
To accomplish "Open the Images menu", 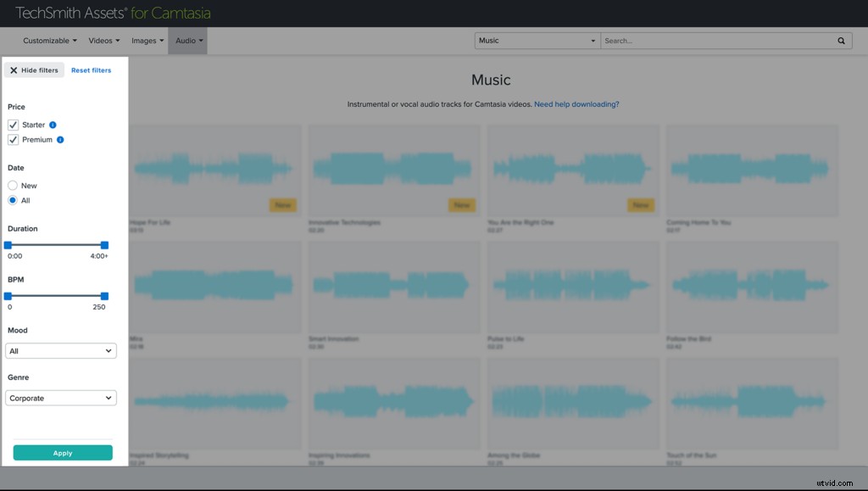I will 147,40.
